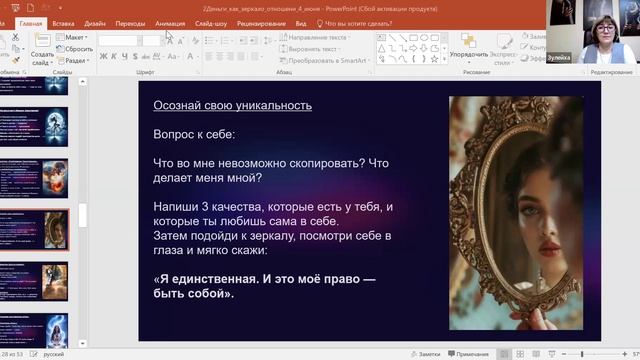
Task: Pick the right arrow shape in gallery
Action: coord(413,49)
